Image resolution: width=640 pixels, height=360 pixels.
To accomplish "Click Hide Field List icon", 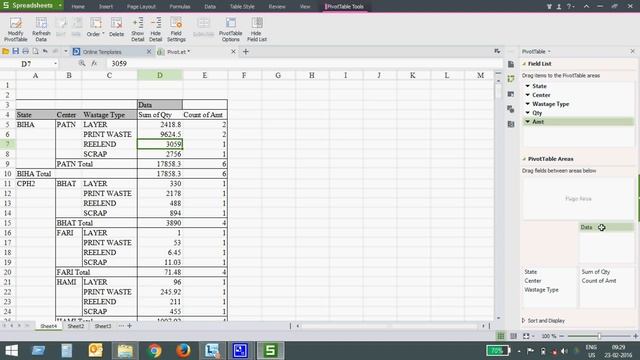I will point(257,29).
